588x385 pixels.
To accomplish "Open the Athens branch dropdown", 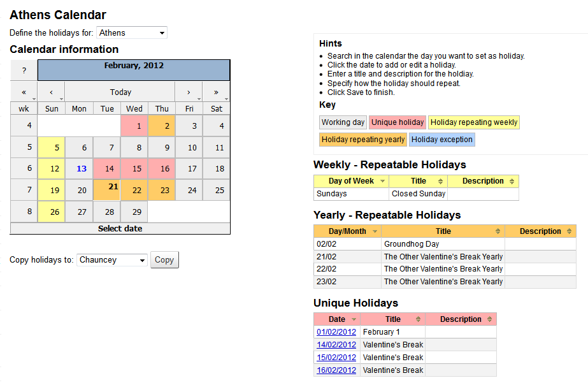I will point(132,33).
